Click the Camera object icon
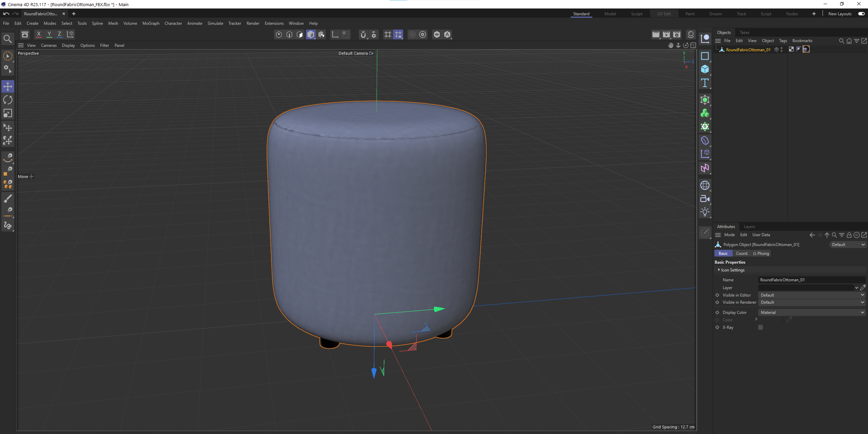 point(705,199)
